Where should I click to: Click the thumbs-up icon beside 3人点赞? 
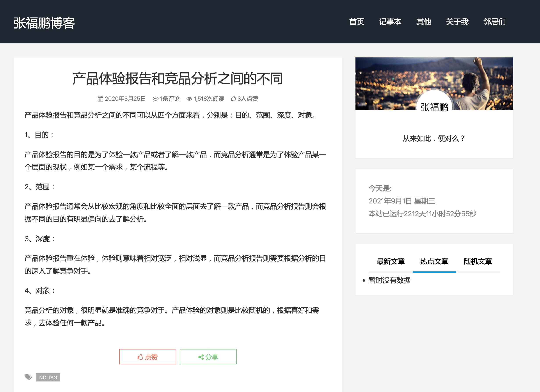233,99
